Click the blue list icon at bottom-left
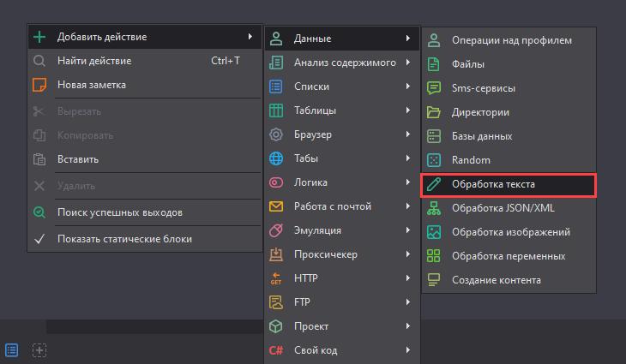 [12, 349]
